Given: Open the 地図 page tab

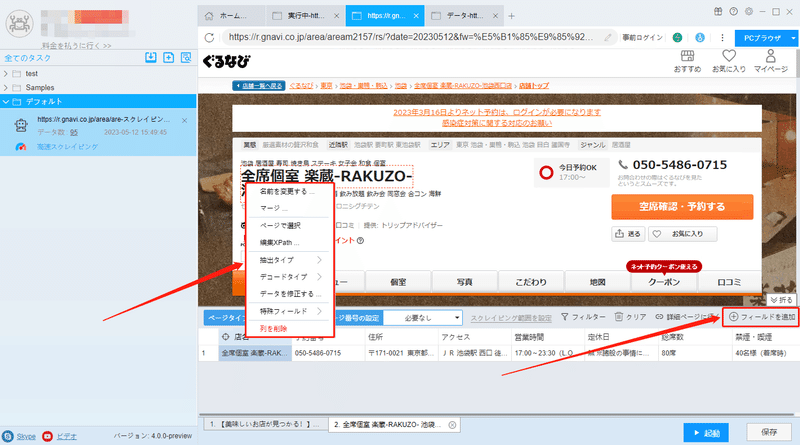Looking at the screenshot, I should pos(597,282).
